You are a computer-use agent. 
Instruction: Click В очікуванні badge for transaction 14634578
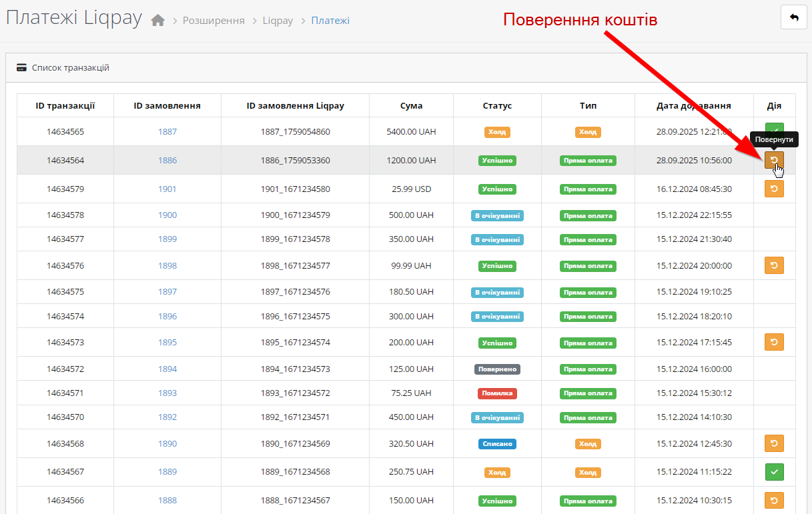click(x=497, y=215)
